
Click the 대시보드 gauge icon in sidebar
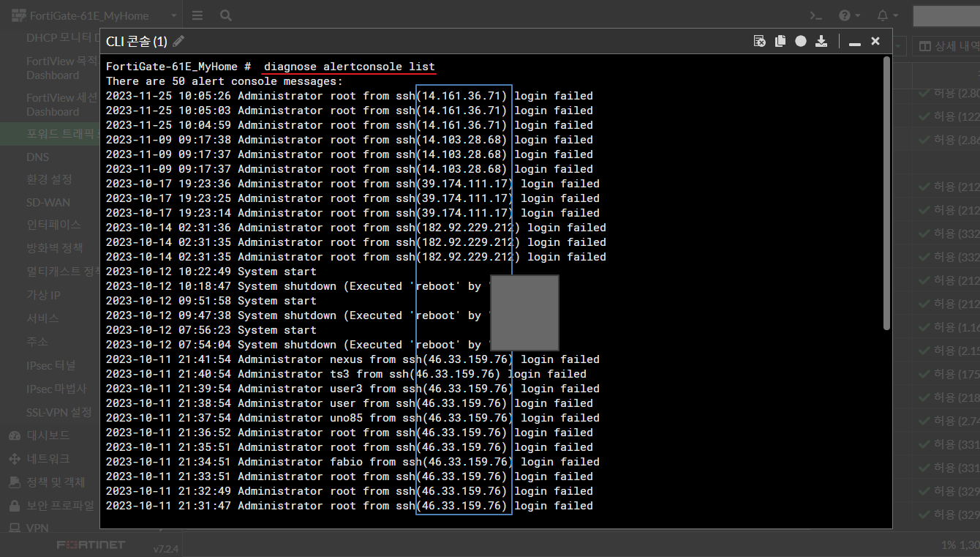coord(14,435)
